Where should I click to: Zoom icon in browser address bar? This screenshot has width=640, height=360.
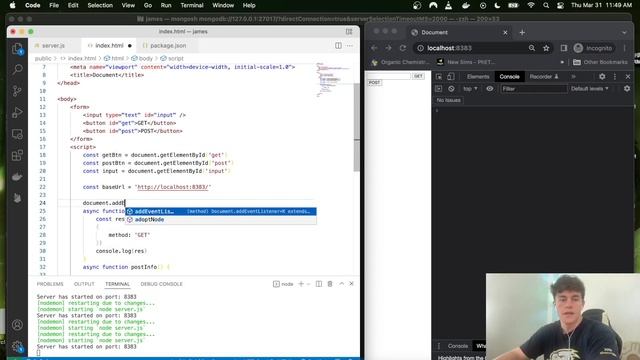(532, 48)
